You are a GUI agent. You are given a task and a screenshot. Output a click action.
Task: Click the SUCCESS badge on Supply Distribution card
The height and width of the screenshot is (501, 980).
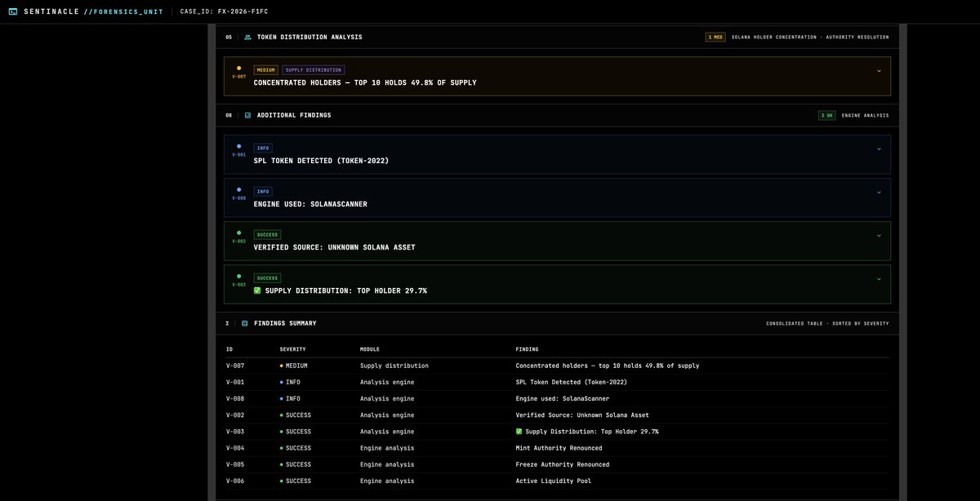(267, 277)
